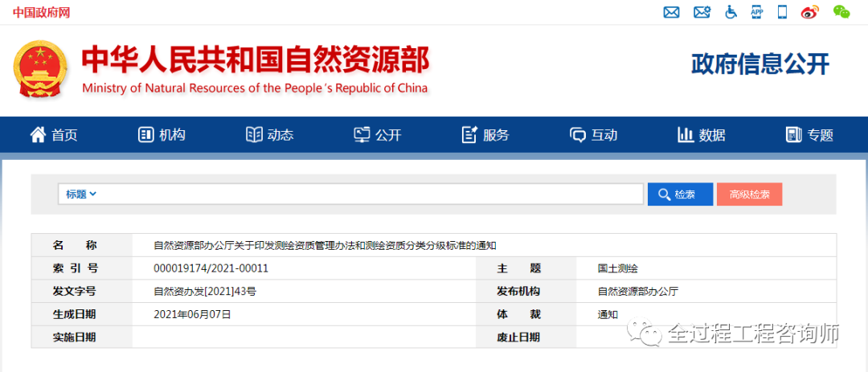Click the 生成日期 label cell

(82, 314)
